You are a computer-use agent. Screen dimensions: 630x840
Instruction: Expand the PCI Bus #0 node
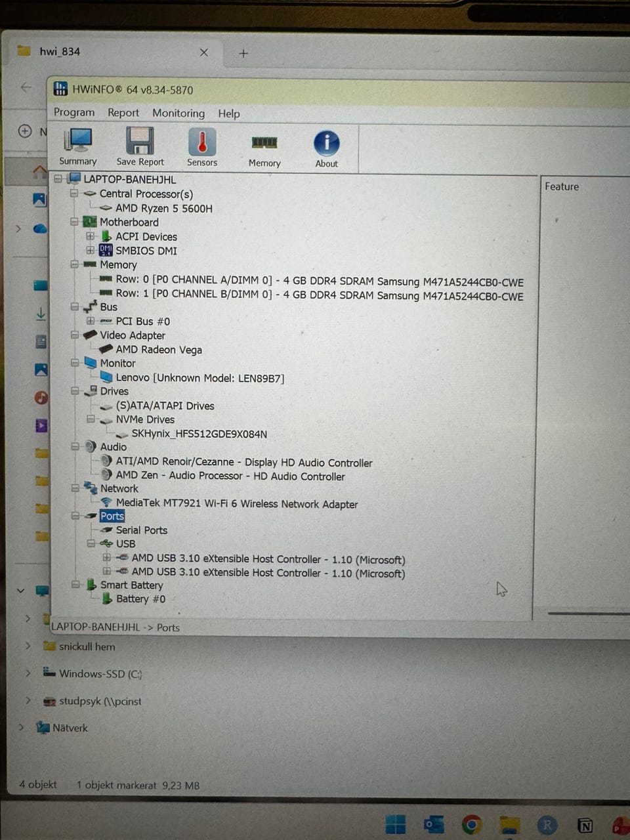(91, 321)
